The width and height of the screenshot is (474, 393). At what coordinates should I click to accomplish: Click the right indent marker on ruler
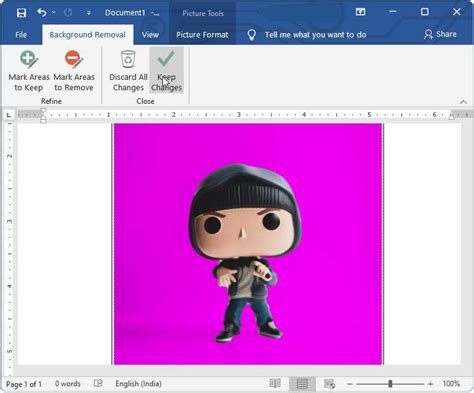[x=451, y=117]
